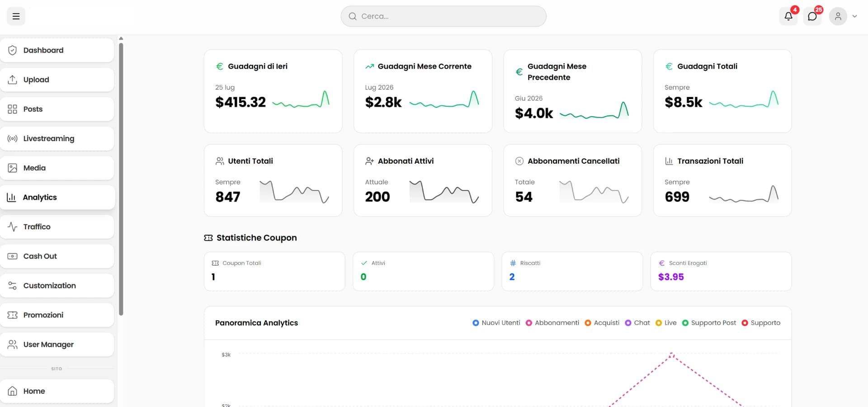Click the users icon beside Utenti Totali
Screen dimensions: 868x407
coord(220,161)
